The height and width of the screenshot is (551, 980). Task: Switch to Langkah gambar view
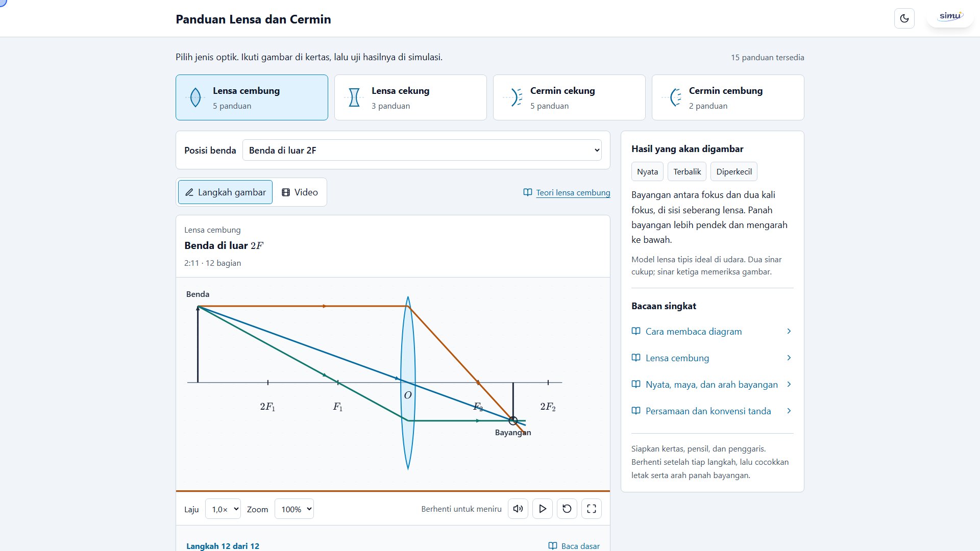[x=225, y=192]
